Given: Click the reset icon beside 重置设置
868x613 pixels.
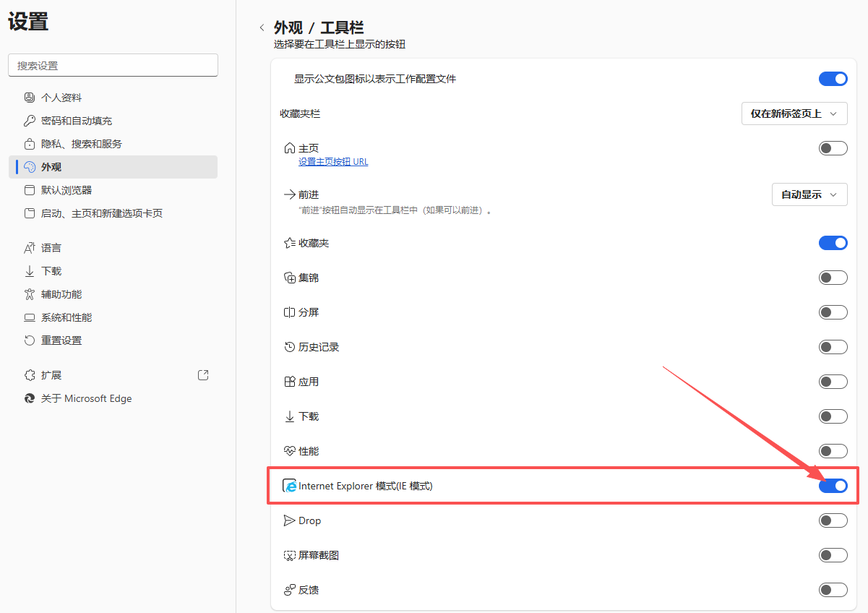Looking at the screenshot, I should pyautogui.click(x=30, y=340).
